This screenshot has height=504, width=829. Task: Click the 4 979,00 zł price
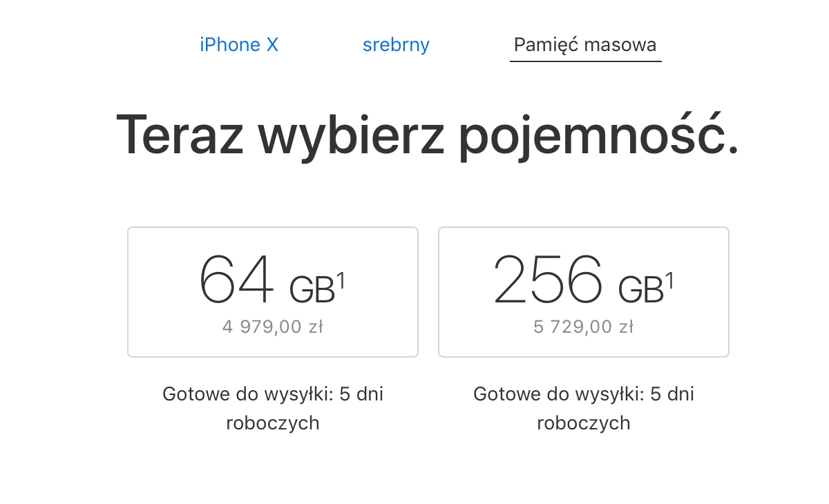[x=272, y=327]
